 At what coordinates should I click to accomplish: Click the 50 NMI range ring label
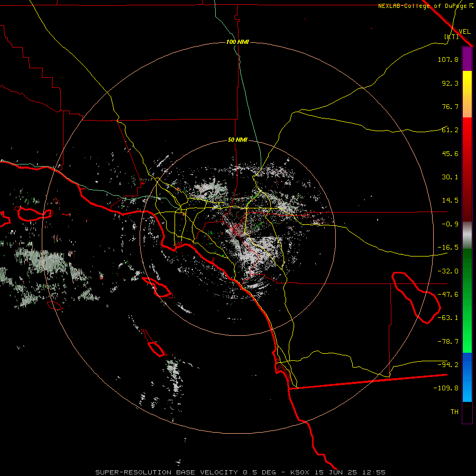[237, 140]
